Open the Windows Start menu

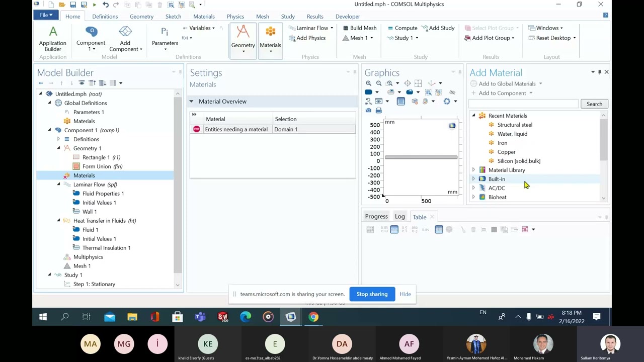click(x=43, y=317)
